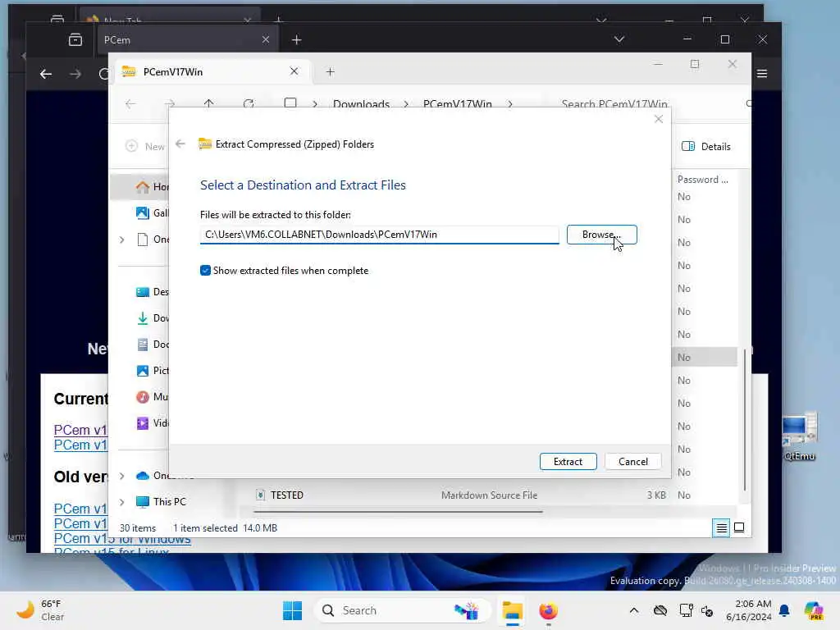This screenshot has height=630, width=840.
Task: Close the Extract Compressed Folders dialog
Action: [659, 119]
